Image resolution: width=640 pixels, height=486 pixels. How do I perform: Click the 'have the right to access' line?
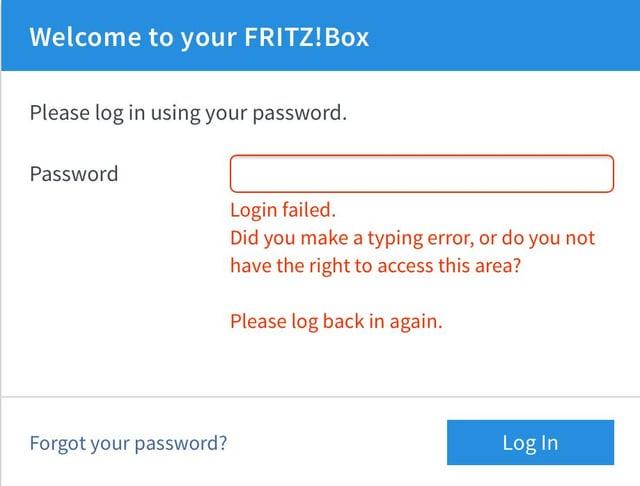coord(375,267)
